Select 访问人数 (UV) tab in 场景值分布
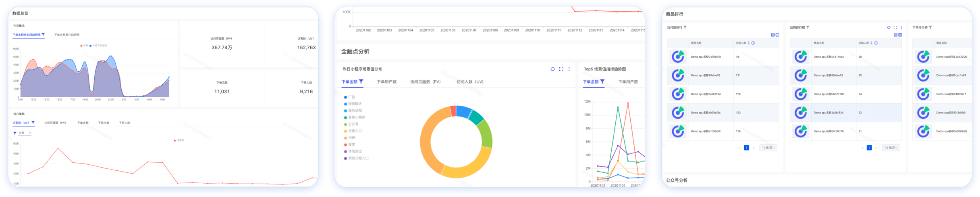The image size is (980, 197). (x=470, y=82)
